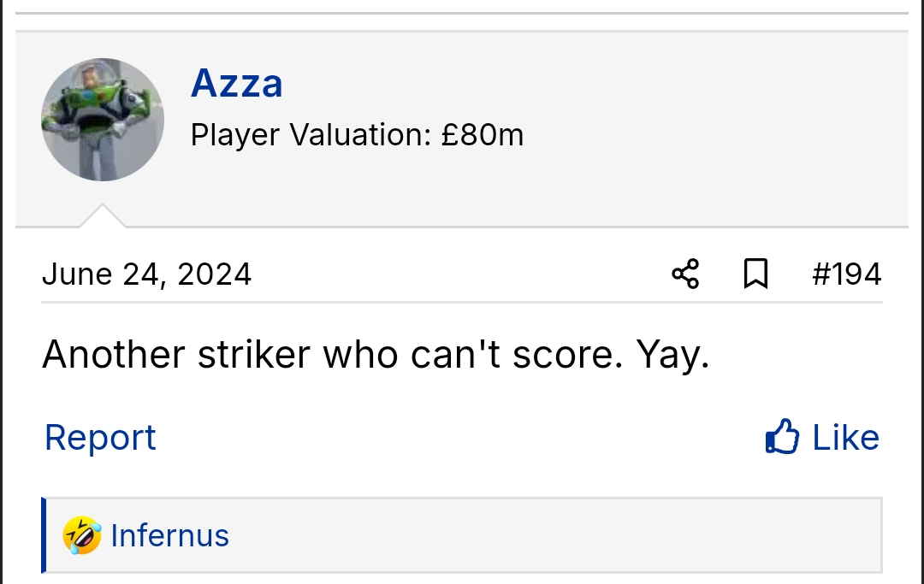Open Infernus's profile from the reactions
924x584 pixels.
[170, 536]
